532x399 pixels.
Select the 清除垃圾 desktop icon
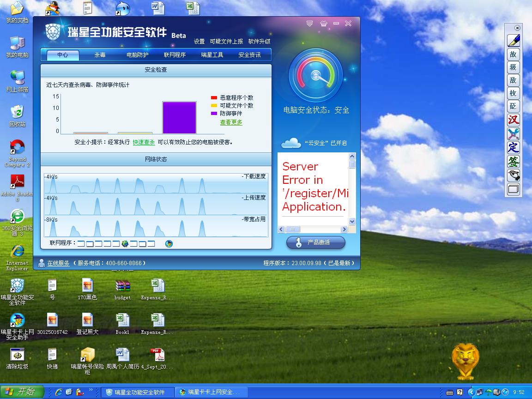[x=17, y=359]
